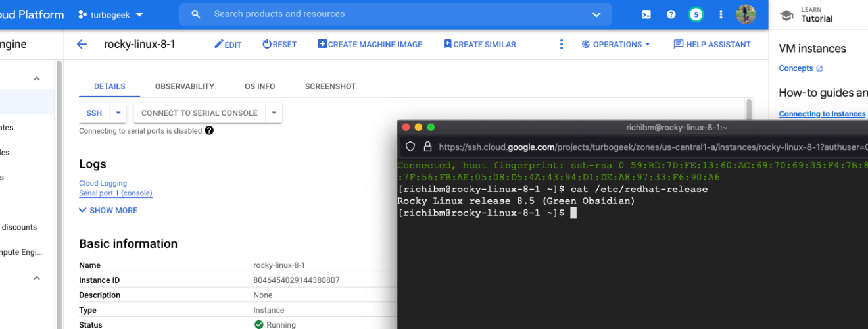Open HELP ASSISTANT
Viewport: 868px width, 329px height.
712,45
